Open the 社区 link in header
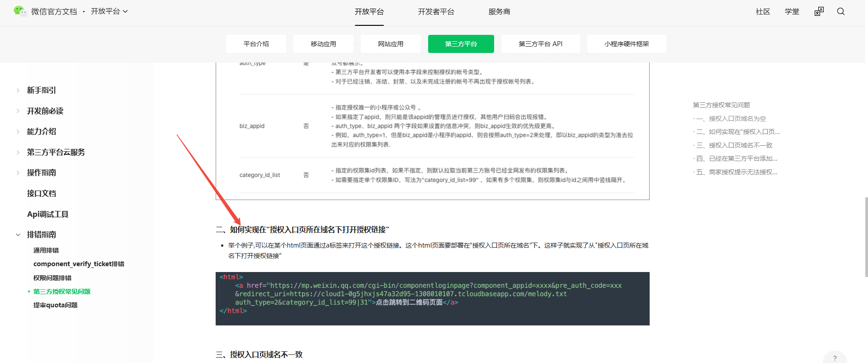Screen dimensions: 868x363 763,12
